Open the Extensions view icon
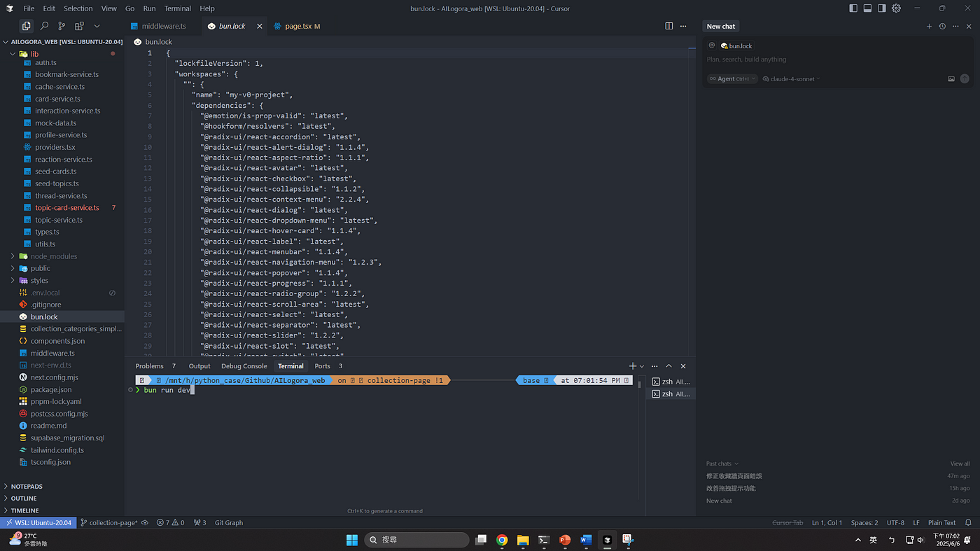 coord(79,26)
